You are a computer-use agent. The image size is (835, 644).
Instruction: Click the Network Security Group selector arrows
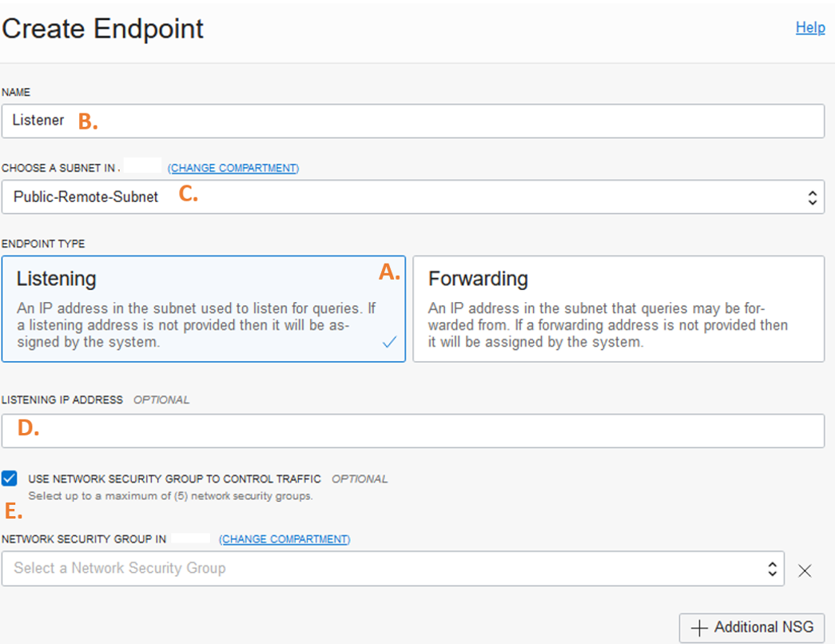(x=772, y=569)
